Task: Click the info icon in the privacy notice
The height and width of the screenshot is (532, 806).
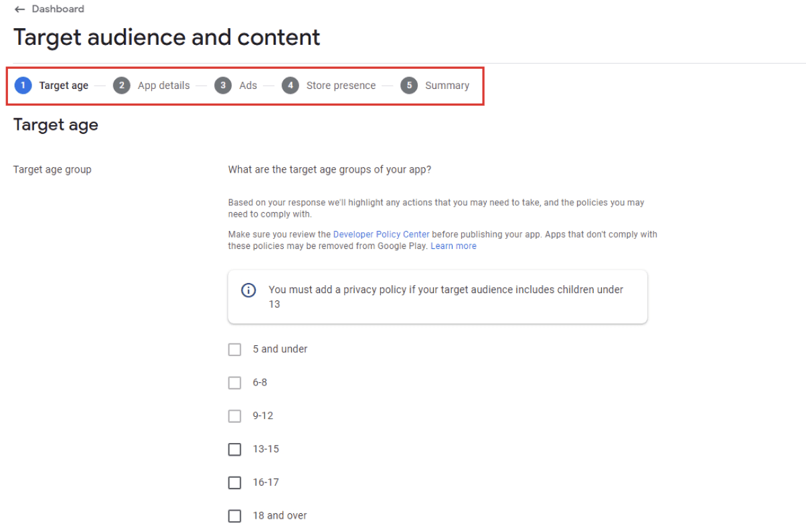Action: pos(248,289)
